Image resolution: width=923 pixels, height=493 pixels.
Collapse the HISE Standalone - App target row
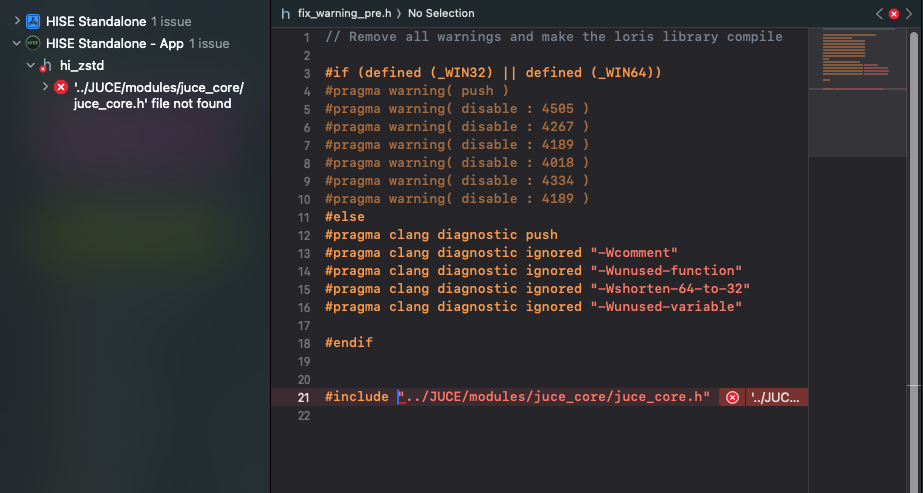pos(17,43)
